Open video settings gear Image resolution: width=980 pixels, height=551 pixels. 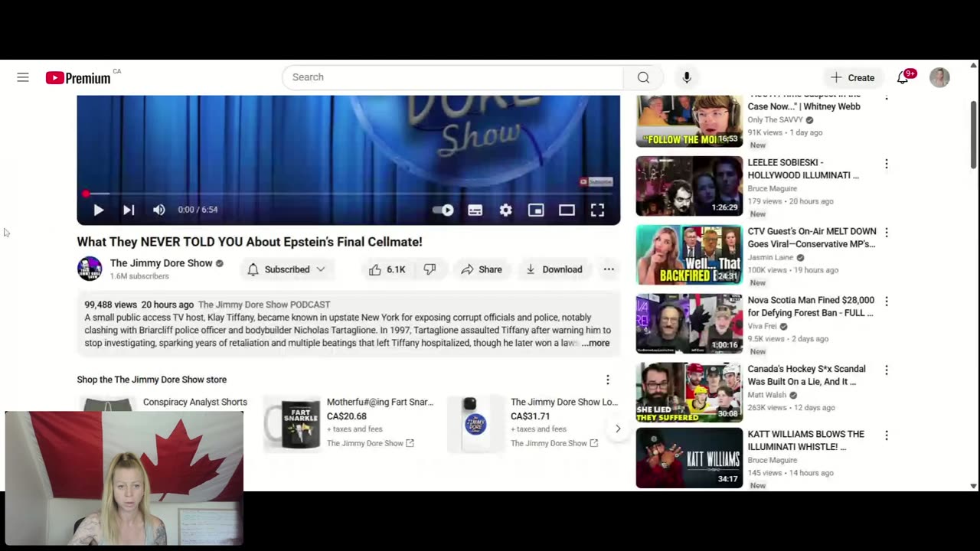point(505,210)
